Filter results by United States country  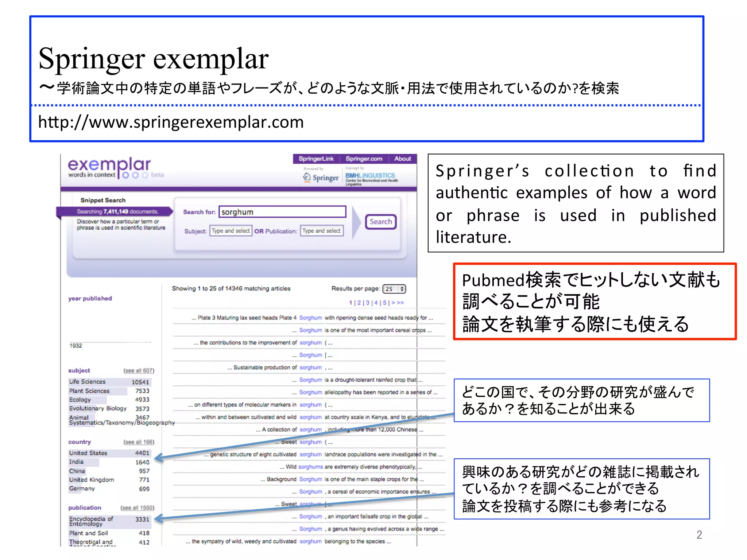(88, 453)
